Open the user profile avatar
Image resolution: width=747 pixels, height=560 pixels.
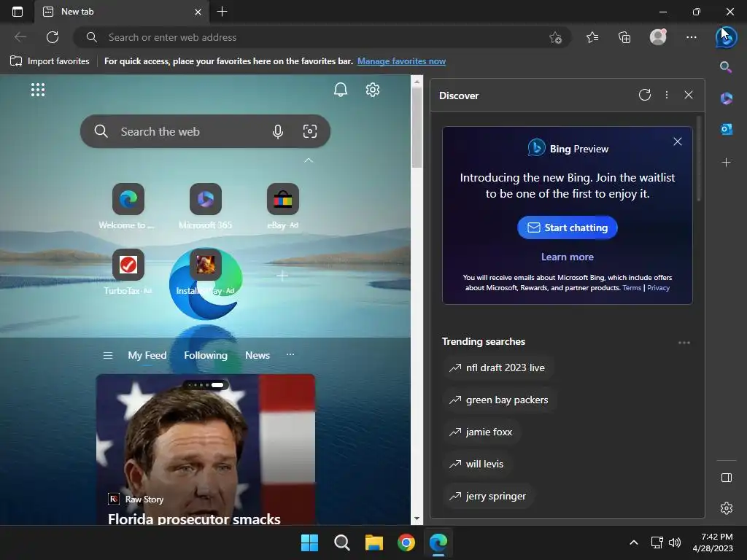click(658, 37)
